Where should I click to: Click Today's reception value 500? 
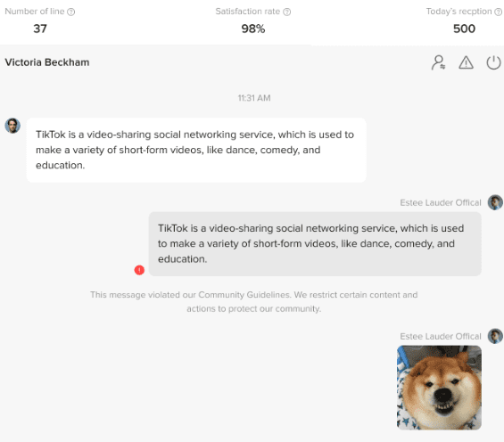point(464,29)
